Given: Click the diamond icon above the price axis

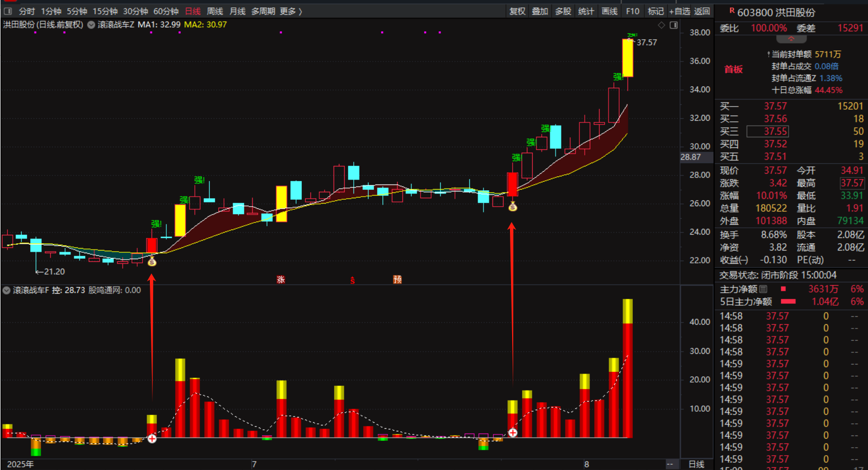Looking at the screenshot, I should click(661, 25).
